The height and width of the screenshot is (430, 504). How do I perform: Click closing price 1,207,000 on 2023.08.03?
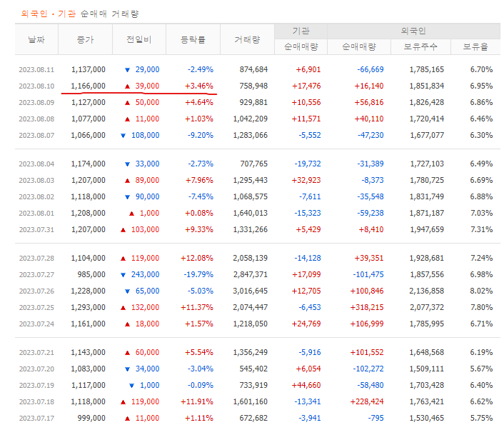tap(88, 180)
